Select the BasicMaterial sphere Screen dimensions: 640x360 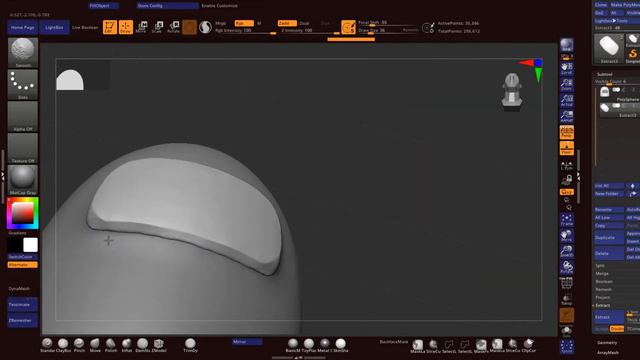pyautogui.click(x=293, y=345)
